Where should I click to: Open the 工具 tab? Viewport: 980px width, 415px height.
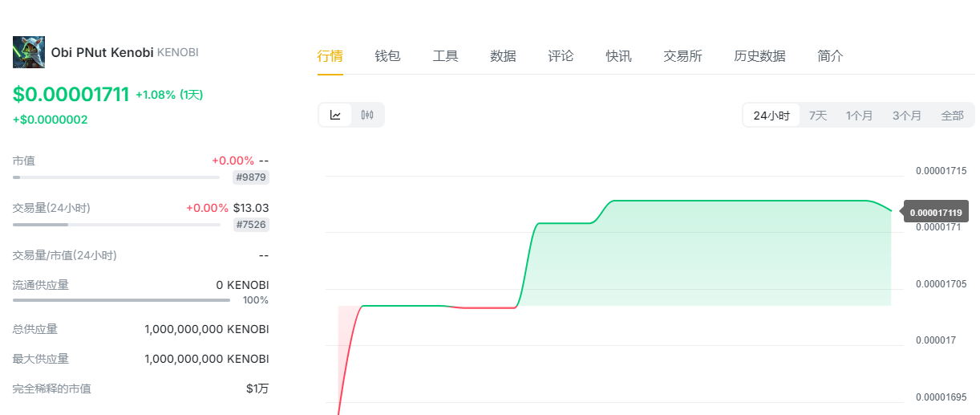click(445, 56)
